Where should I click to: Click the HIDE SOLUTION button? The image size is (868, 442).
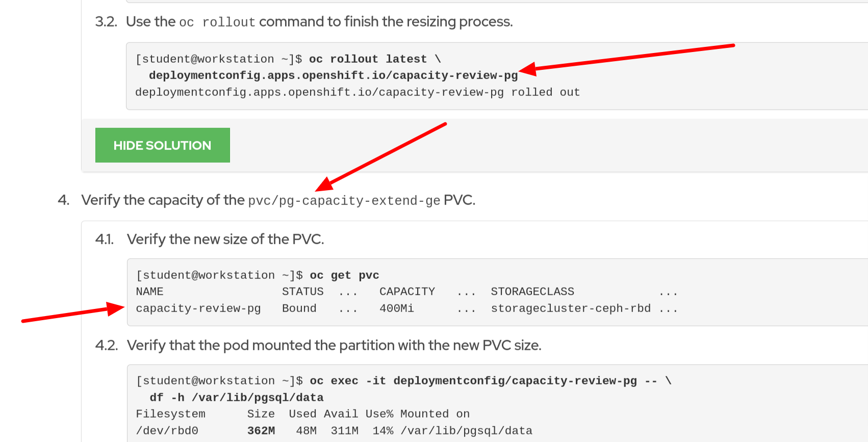[162, 145]
